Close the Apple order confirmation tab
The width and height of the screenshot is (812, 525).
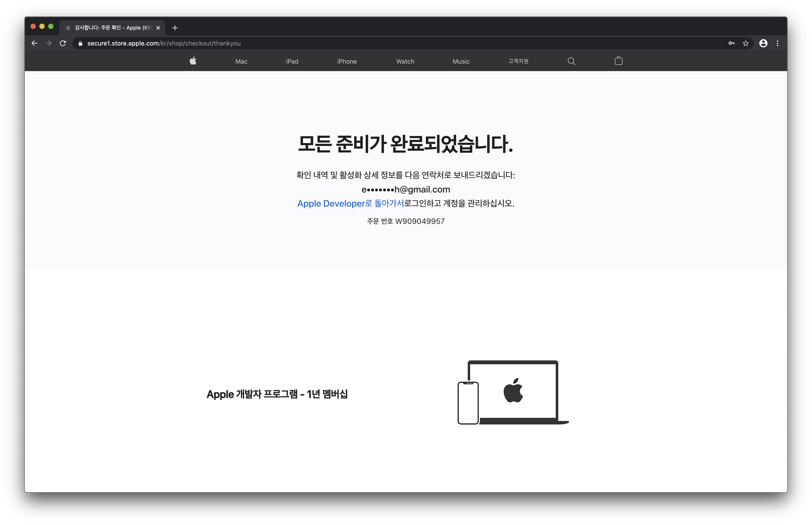point(158,28)
